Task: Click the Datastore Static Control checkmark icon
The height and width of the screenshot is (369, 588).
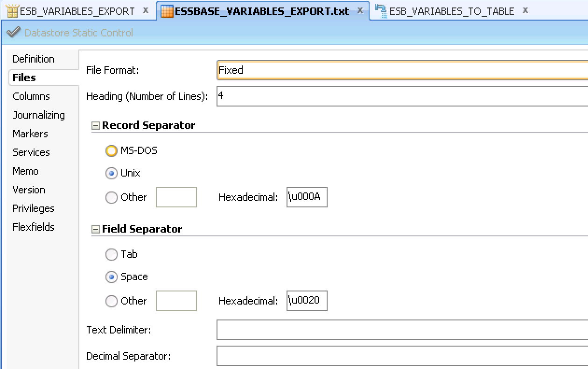Action: tap(14, 33)
